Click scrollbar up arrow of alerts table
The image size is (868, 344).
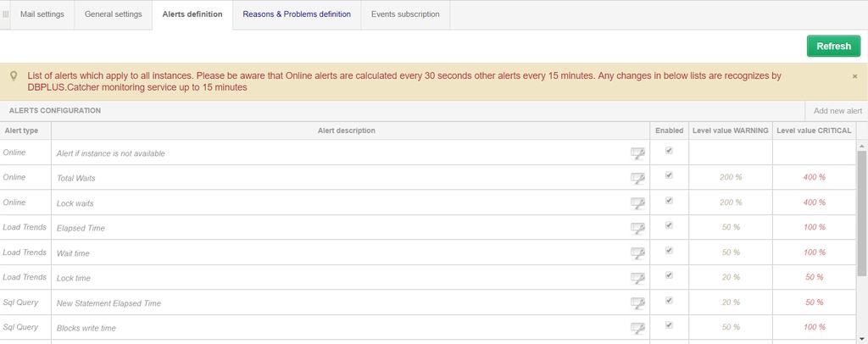862,146
